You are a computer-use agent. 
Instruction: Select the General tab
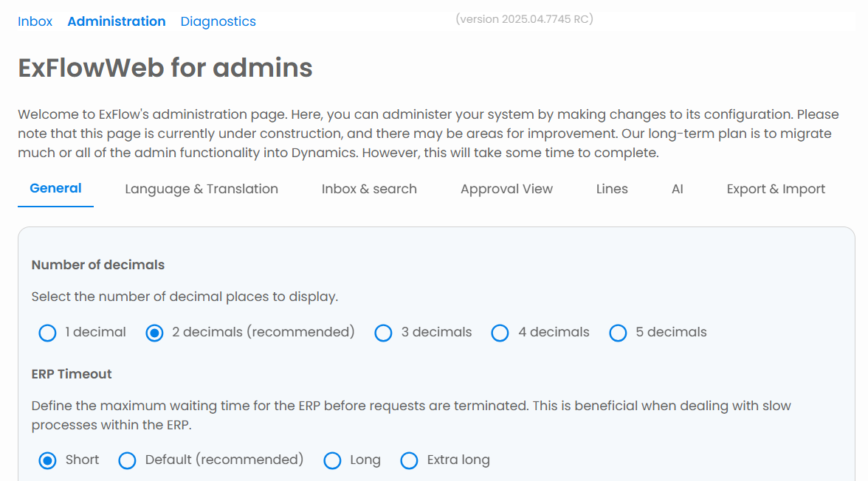point(55,189)
